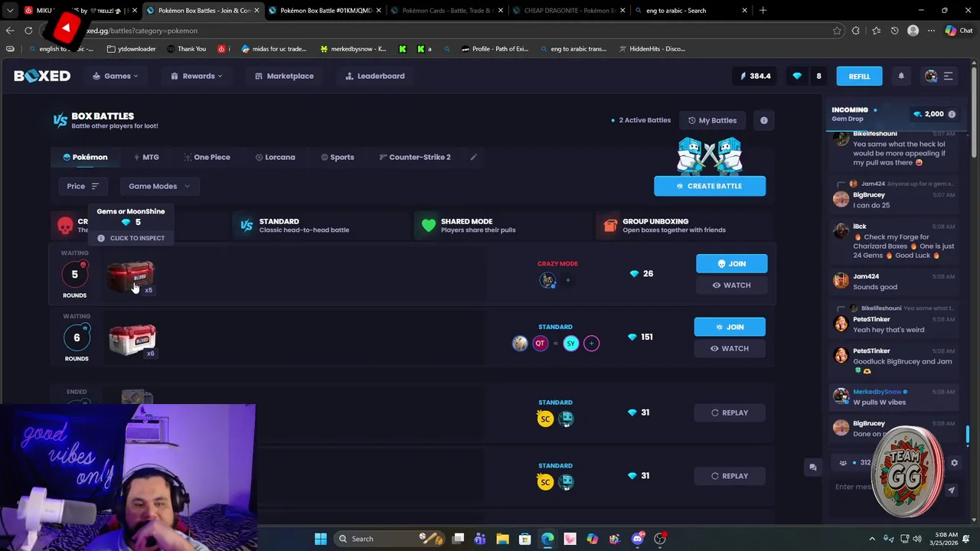Select the Sports category tab
The height and width of the screenshot is (551, 980).
[x=338, y=157]
